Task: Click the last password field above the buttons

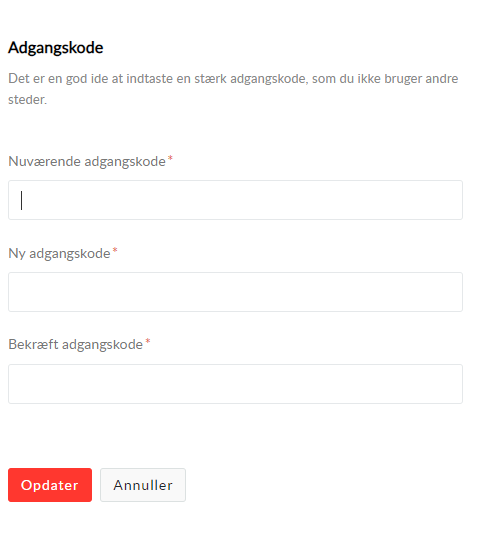Action: point(236,384)
